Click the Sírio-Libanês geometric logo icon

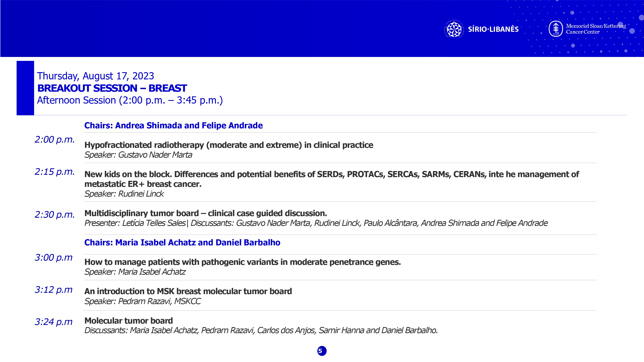click(454, 29)
